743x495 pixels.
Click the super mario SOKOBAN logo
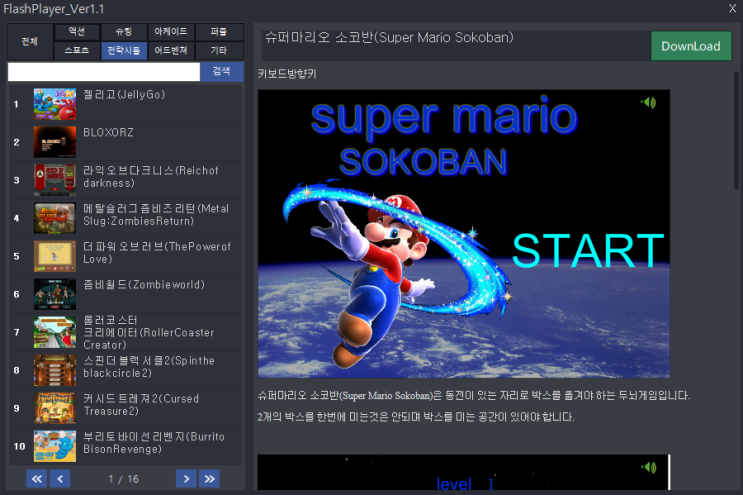click(444, 136)
